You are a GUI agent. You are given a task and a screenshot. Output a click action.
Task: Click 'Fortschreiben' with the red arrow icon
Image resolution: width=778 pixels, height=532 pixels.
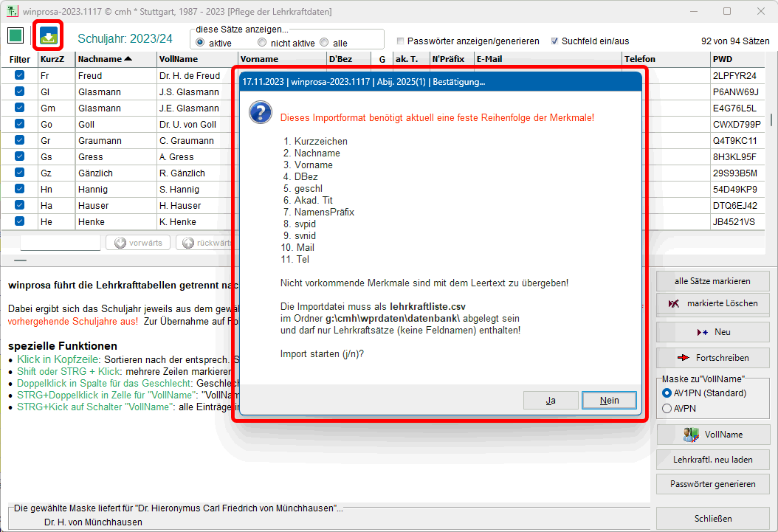click(712, 358)
